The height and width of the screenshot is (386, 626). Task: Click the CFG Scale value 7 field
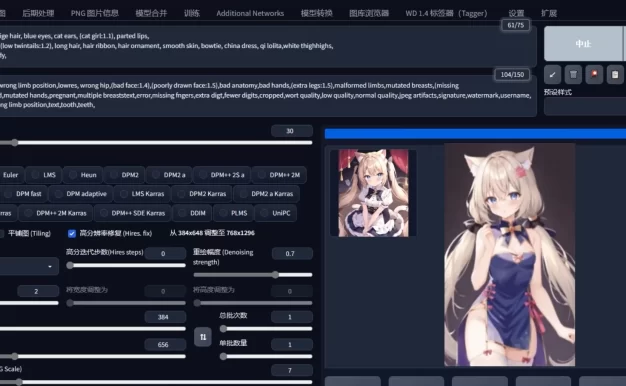(x=292, y=370)
